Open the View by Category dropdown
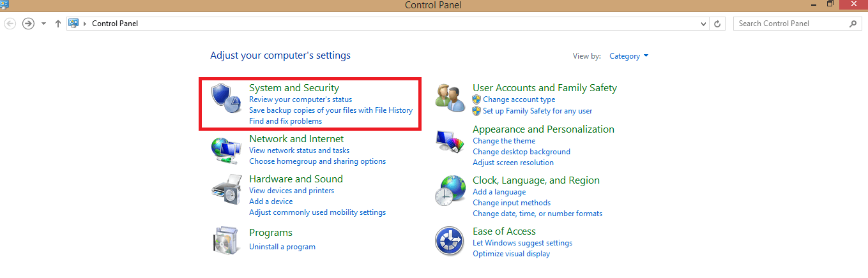 [628, 56]
